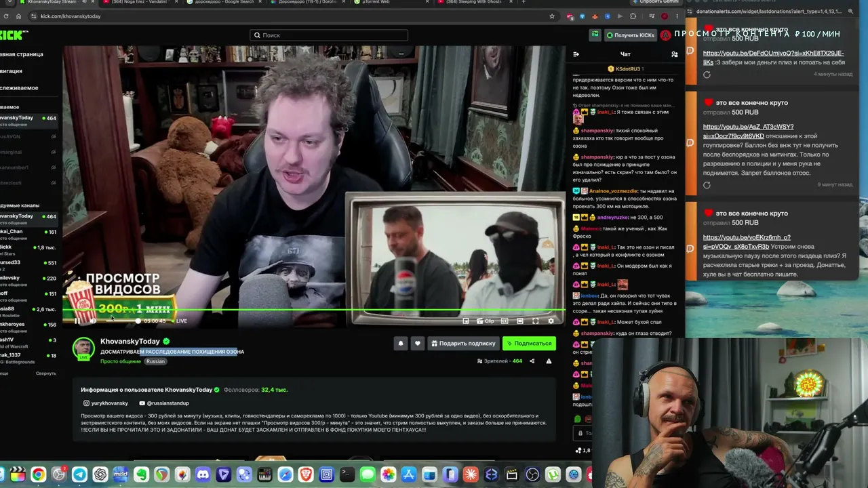Open Messages from the Dock
This screenshot has width=868, height=488.
[x=368, y=474]
